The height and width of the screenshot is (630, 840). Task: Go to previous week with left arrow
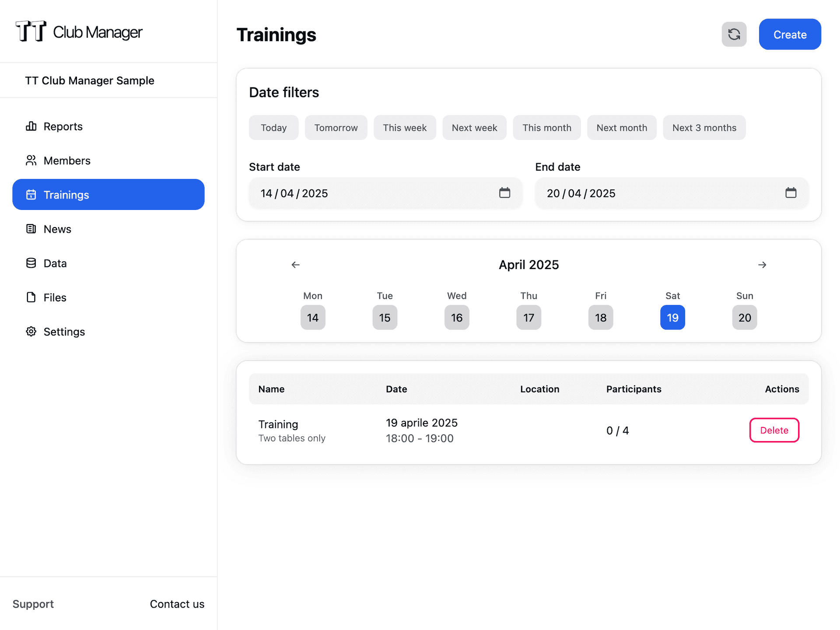pyautogui.click(x=296, y=265)
